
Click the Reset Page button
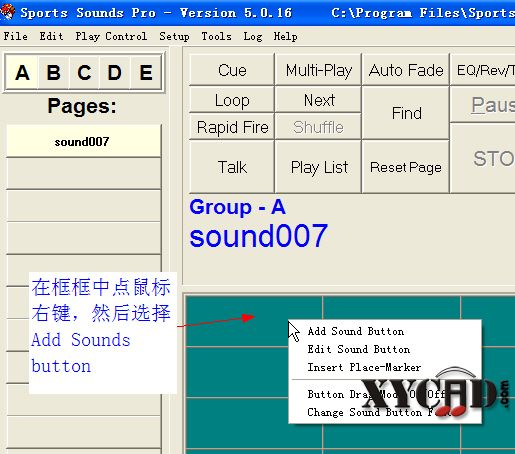[x=406, y=167]
